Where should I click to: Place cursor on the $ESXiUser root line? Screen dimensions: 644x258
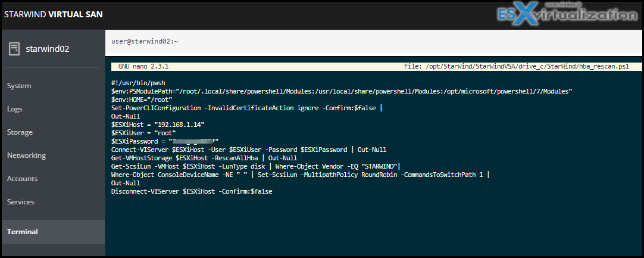[144, 133]
